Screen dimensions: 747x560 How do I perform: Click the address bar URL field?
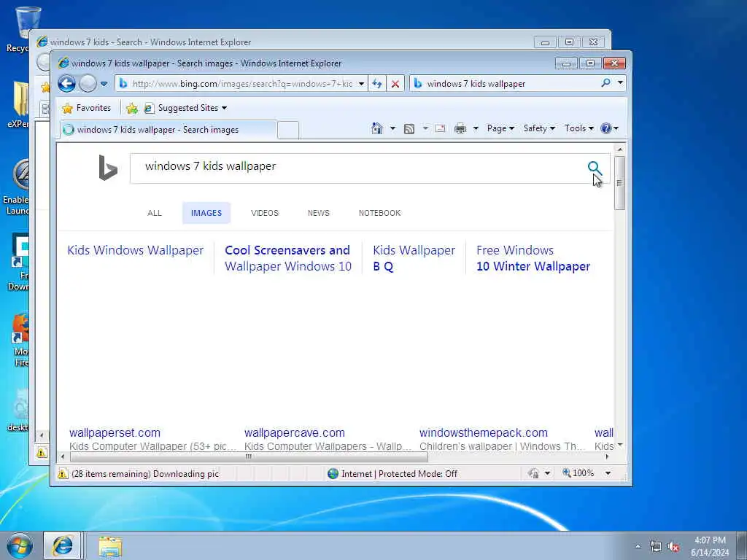[x=242, y=84]
